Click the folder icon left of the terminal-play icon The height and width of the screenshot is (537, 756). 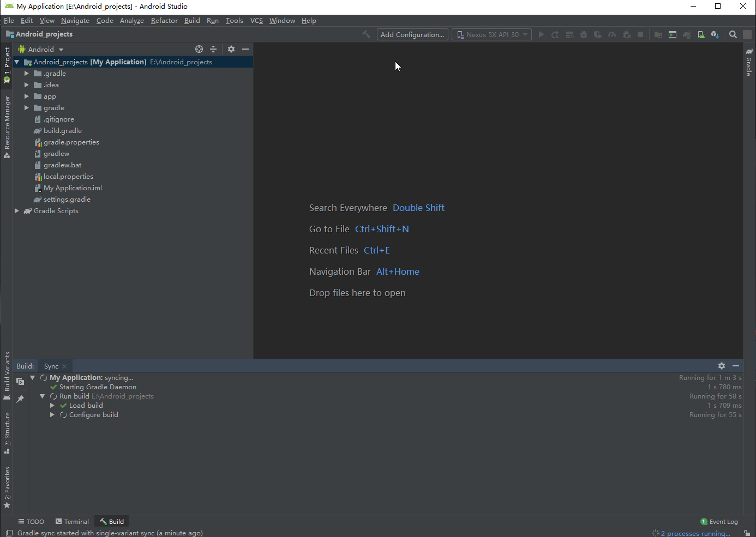point(658,34)
